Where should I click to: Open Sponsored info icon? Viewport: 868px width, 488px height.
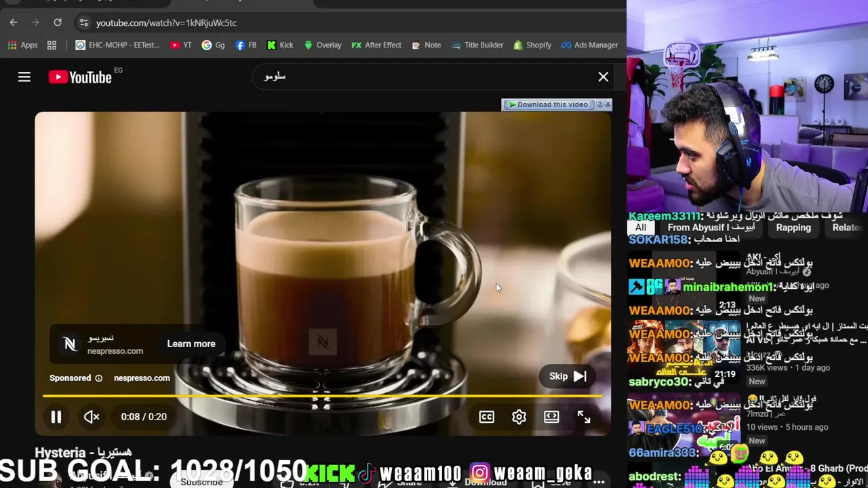pos(98,378)
